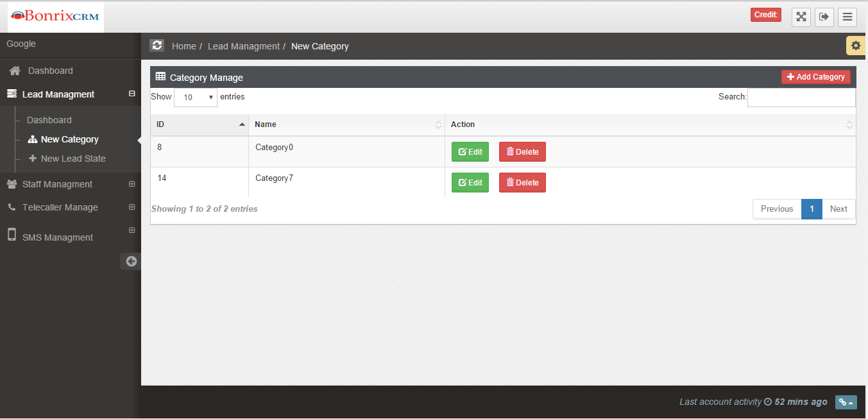The width and height of the screenshot is (868, 419).
Task: Click ID cell with value 14
Action: coord(200,183)
